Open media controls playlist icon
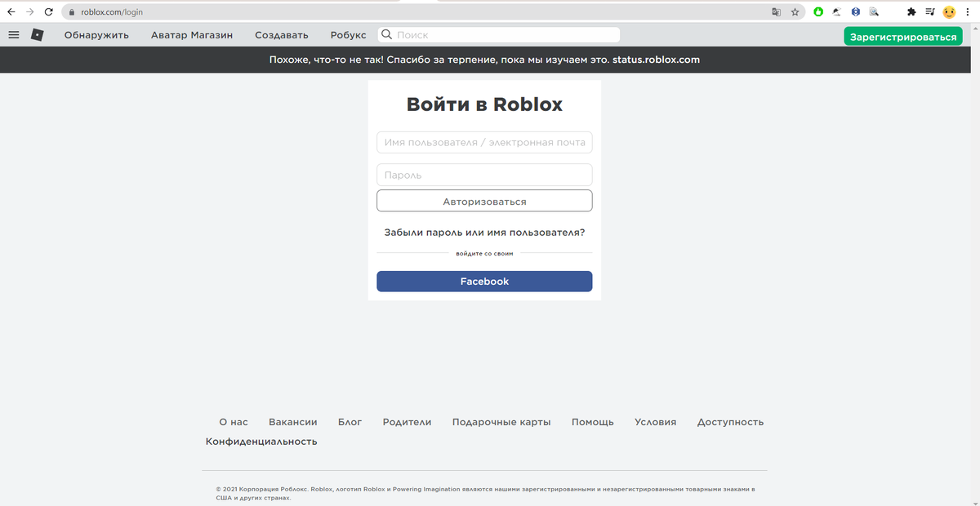Screen dimensions: 980x506 pyautogui.click(x=930, y=12)
